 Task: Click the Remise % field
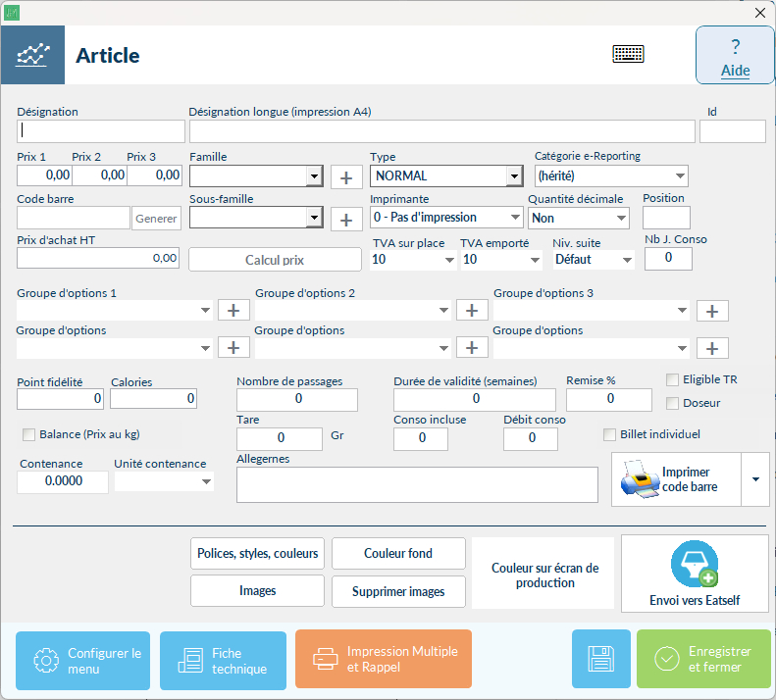tap(609, 399)
